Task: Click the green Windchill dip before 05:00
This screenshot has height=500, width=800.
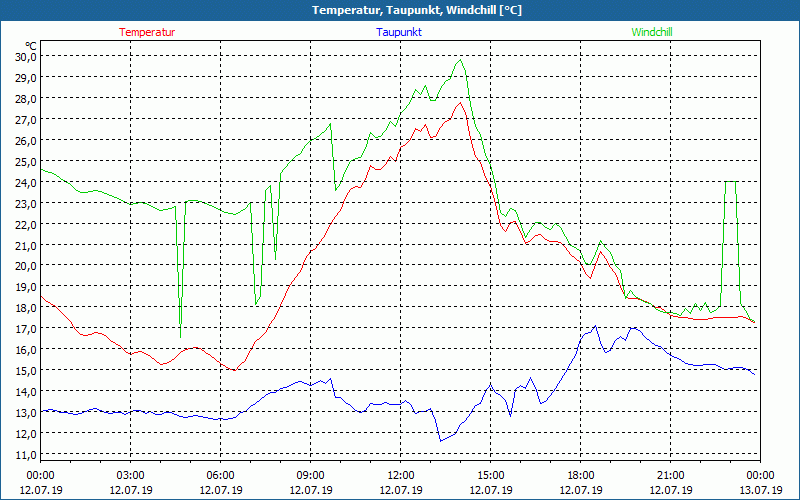Action: pyautogui.click(x=180, y=337)
